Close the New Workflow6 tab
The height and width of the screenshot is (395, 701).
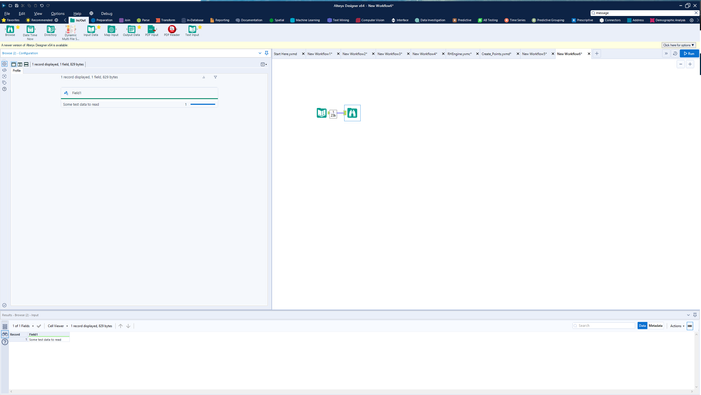[589, 54]
